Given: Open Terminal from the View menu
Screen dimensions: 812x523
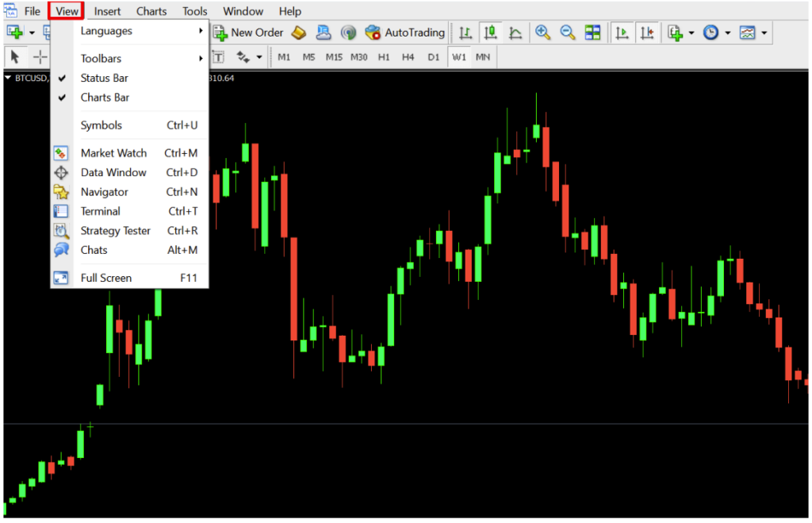Looking at the screenshot, I should click(129, 211).
